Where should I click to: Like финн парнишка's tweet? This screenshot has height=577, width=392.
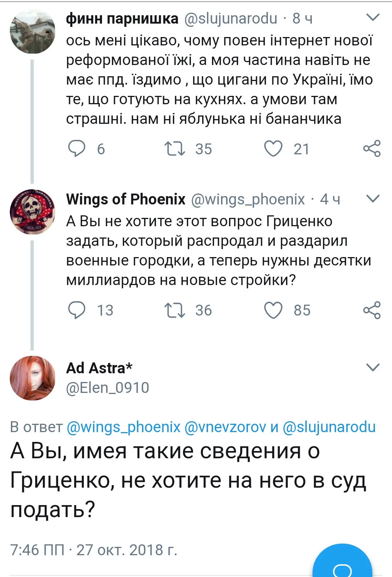click(x=273, y=149)
